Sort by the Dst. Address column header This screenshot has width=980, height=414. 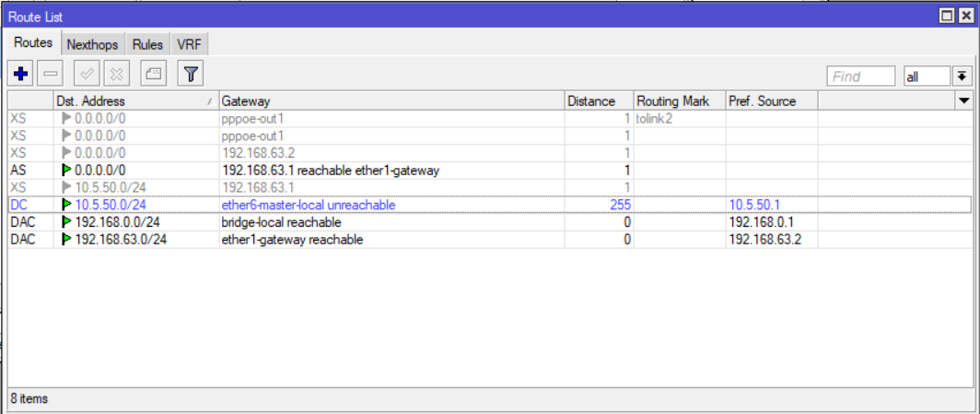coord(136,101)
